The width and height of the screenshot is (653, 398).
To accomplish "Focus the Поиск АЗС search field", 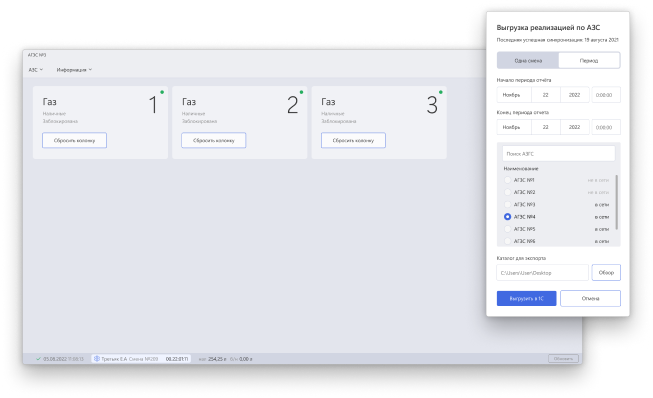I will [558, 154].
